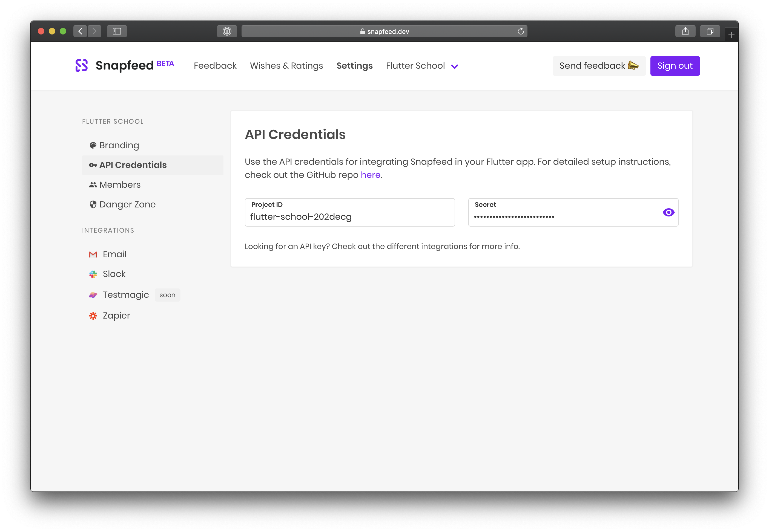Viewport: 769px width, 532px height.
Task: Open Danger Zone in sidebar
Action: (153, 204)
